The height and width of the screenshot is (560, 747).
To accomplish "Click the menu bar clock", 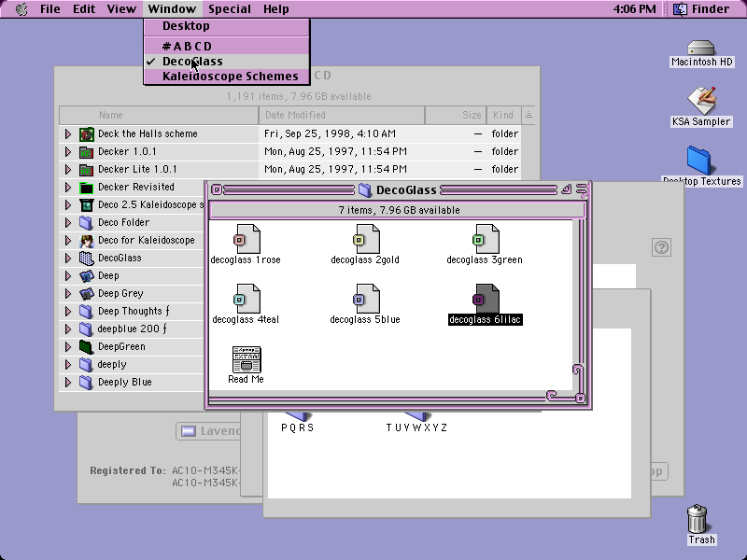I will [x=634, y=9].
